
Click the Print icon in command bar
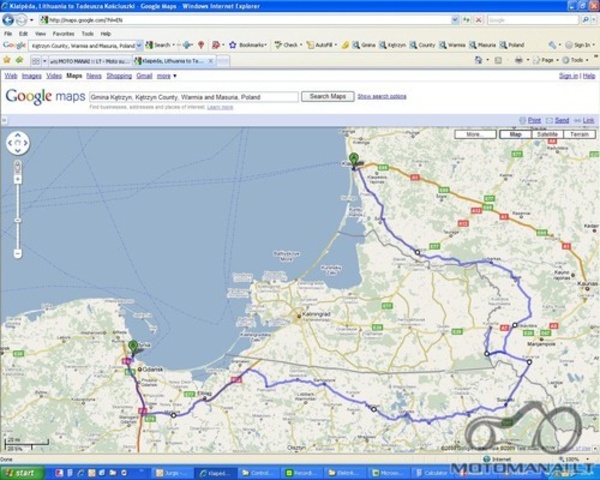coord(518,60)
